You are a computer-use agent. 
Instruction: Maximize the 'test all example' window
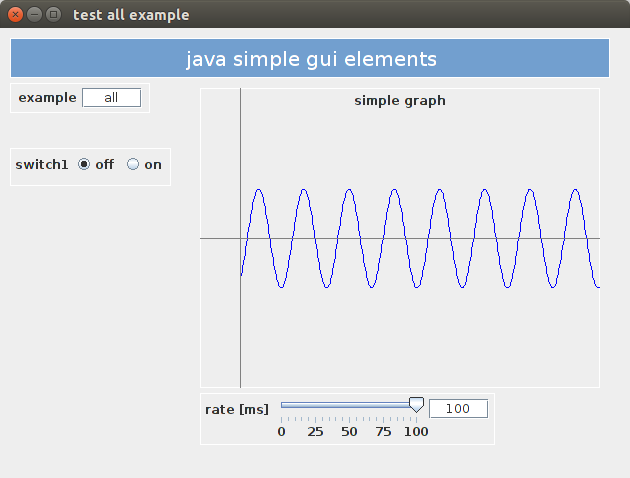[x=53, y=15]
